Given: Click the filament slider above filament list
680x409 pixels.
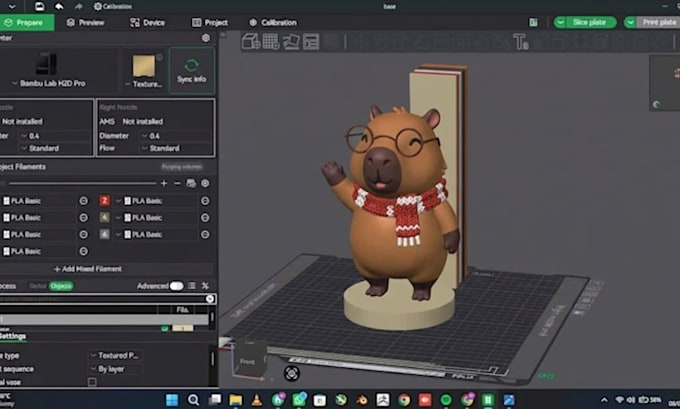Looking at the screenshot, I should pos(82,183).
